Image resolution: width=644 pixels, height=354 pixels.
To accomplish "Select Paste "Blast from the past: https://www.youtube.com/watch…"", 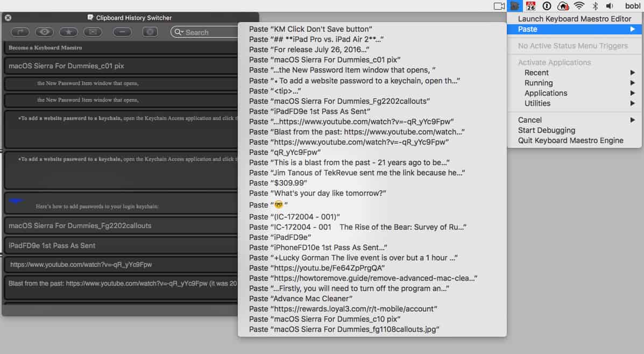I will [x=372, y=132].
